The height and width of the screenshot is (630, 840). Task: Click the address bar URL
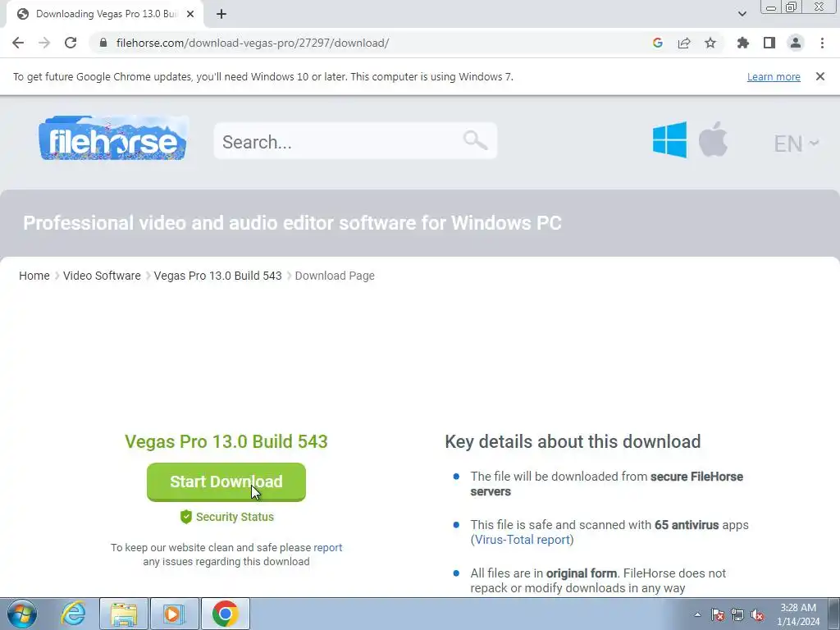253,43
